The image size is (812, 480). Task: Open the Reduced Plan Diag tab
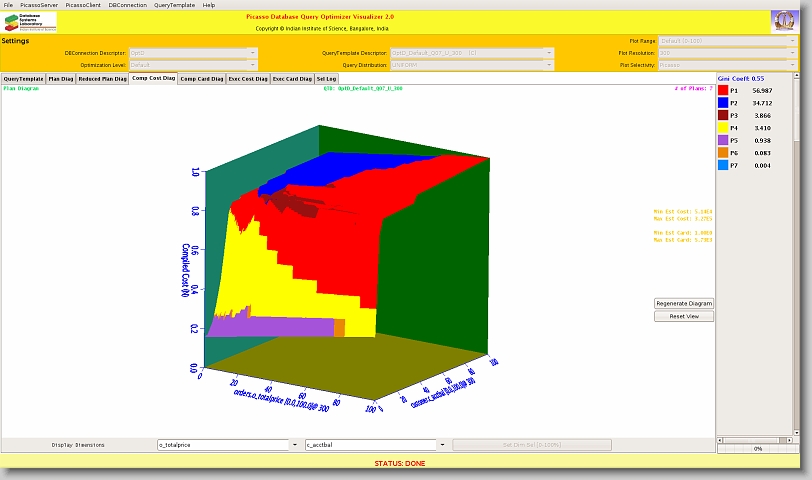click(102, 78)
